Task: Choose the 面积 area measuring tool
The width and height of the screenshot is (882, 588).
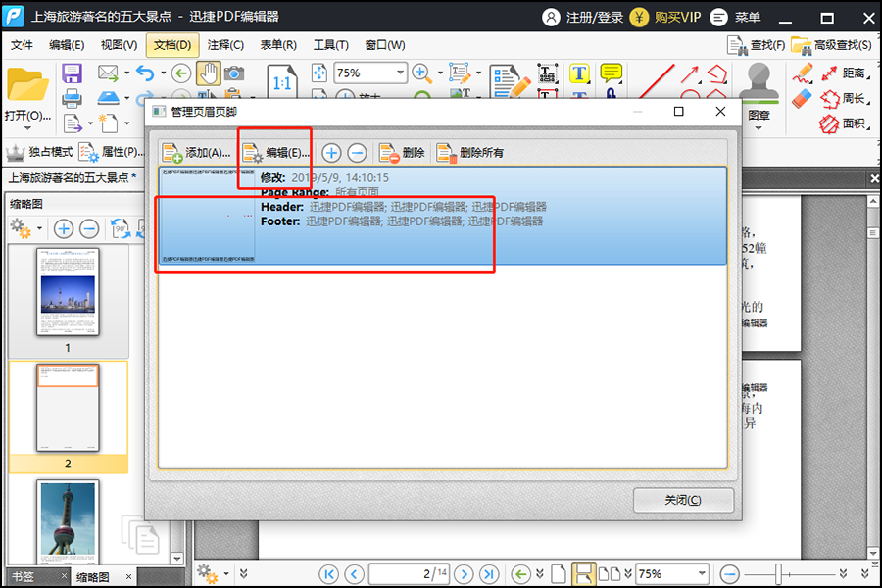Action: pos(845,123)
